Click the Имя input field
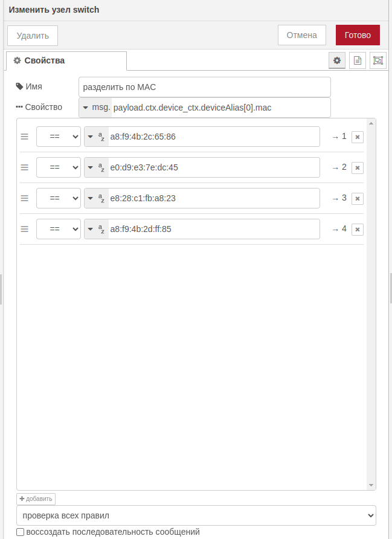392x539 pixels. 204,87
